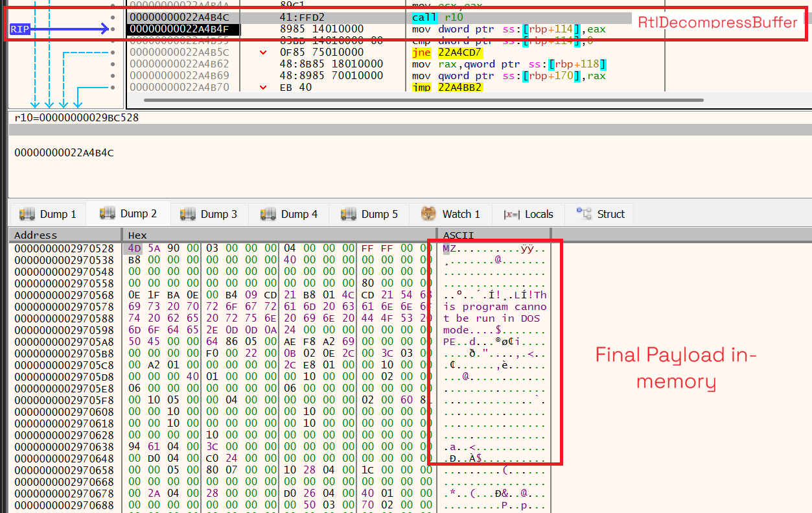Click ASCII text starting 'mode....$'

495,330
